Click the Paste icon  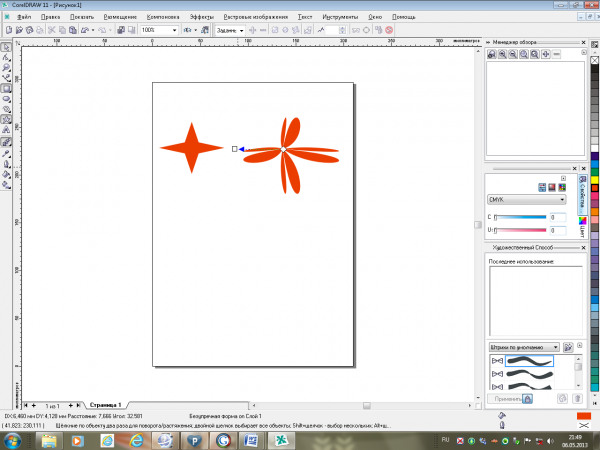[x=73, y=30]
